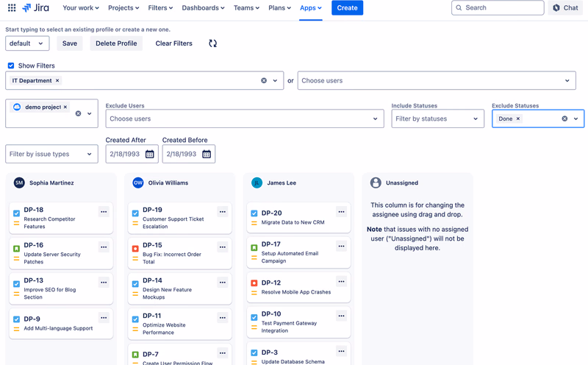Click the bug type icon on DP-15
This screenshot has height=365, width=588.
click(x=135, y=249)
